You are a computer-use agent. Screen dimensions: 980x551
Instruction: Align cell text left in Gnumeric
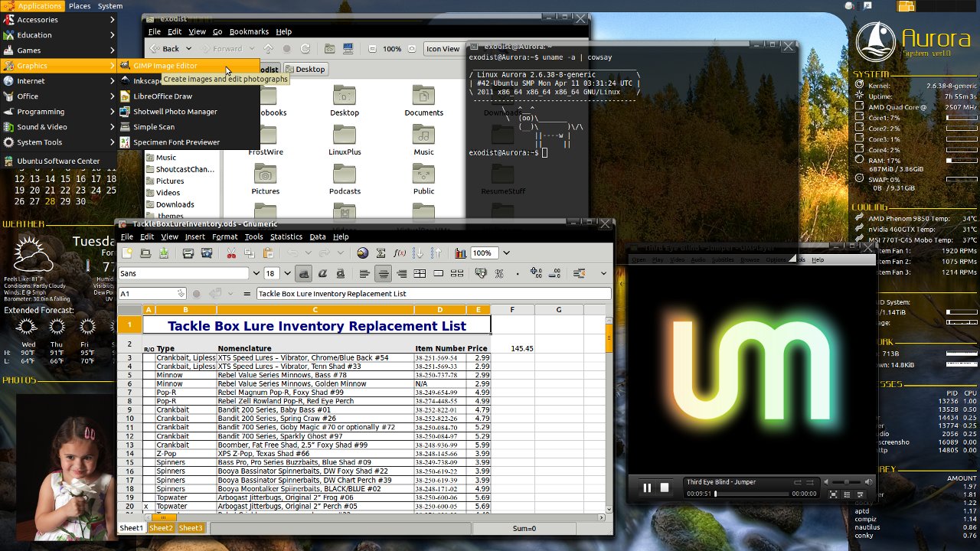click(365, 273)
